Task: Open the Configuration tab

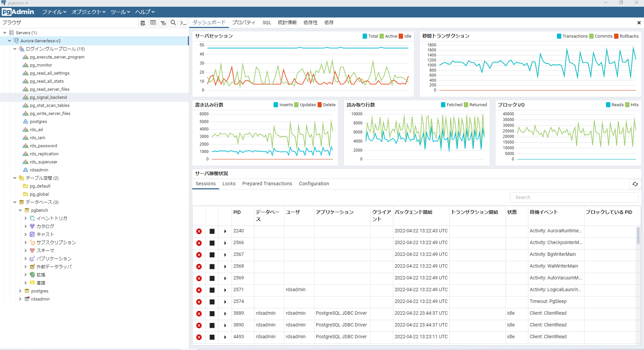Action: coord(314,184)
